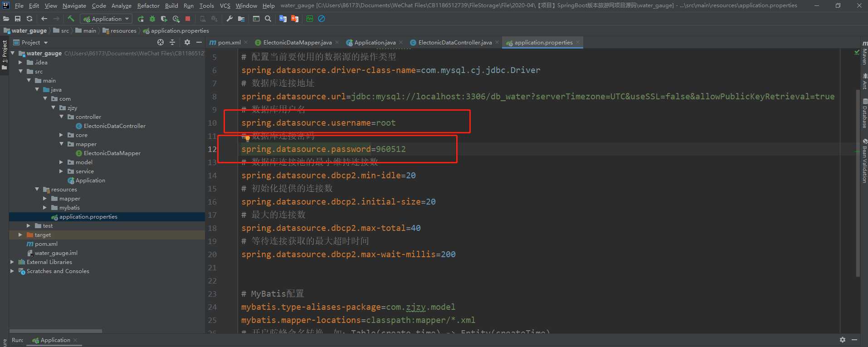
Task: Click the Synchronize refresh icon
Action: tap(29, 19)
